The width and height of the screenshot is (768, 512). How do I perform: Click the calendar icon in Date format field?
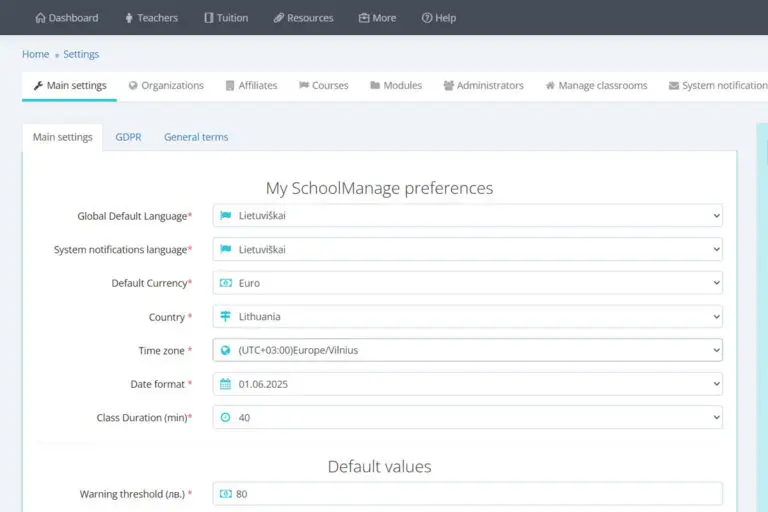click(x=225, y=384)
